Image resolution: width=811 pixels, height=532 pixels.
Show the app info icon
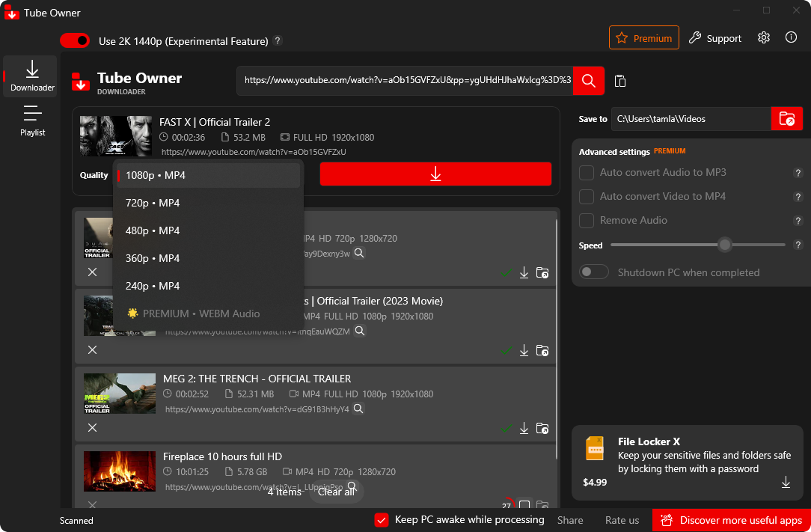(791, 37)
